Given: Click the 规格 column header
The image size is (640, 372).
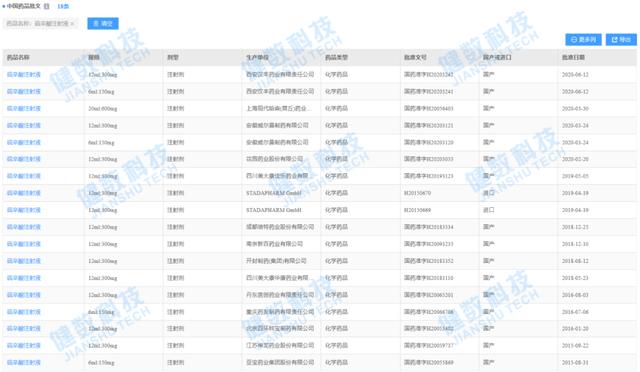Looking at the screenshot, I should [x=94, y=58].
